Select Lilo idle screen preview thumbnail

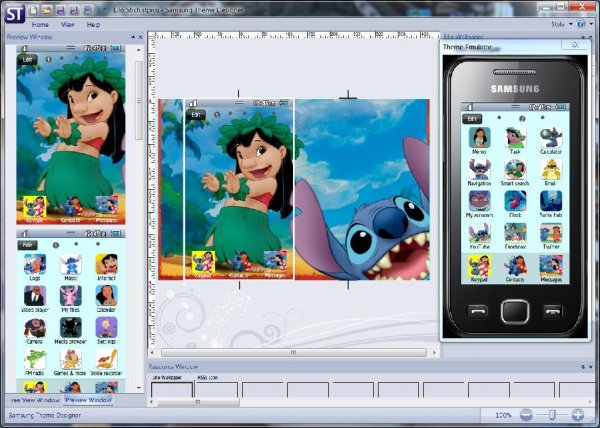[71, 134]
